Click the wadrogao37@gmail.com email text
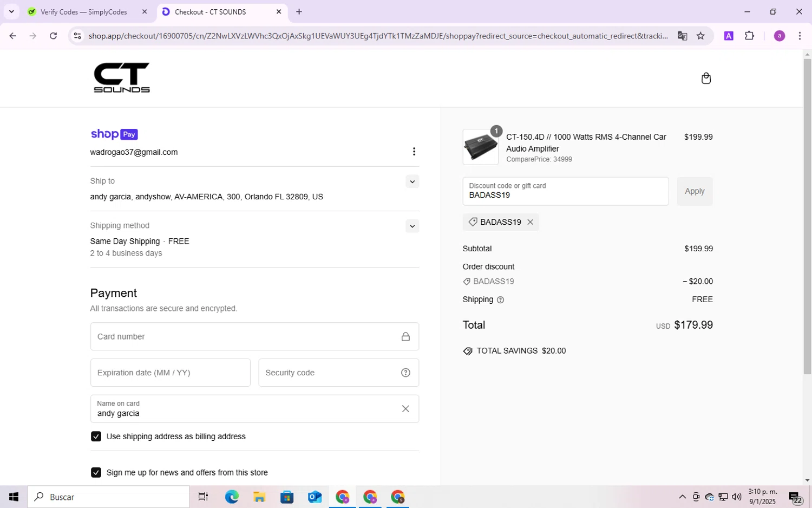 click(134, 152)
